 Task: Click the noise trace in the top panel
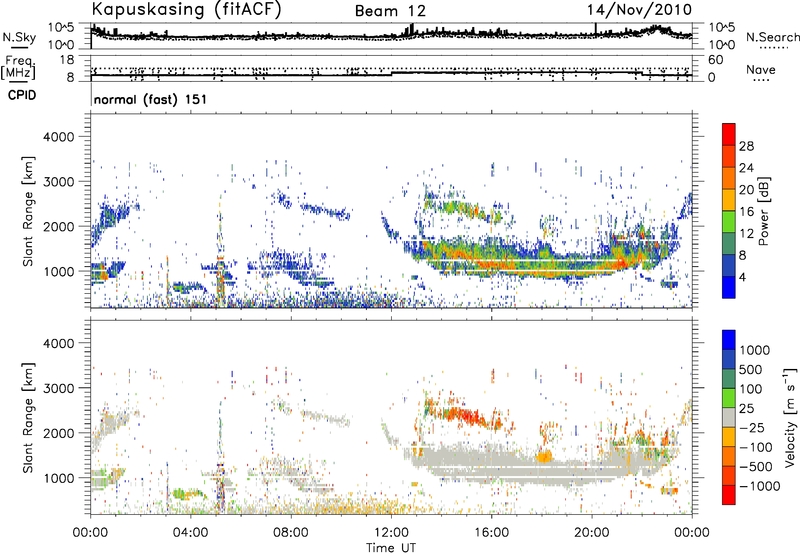(x=391, y=36)
